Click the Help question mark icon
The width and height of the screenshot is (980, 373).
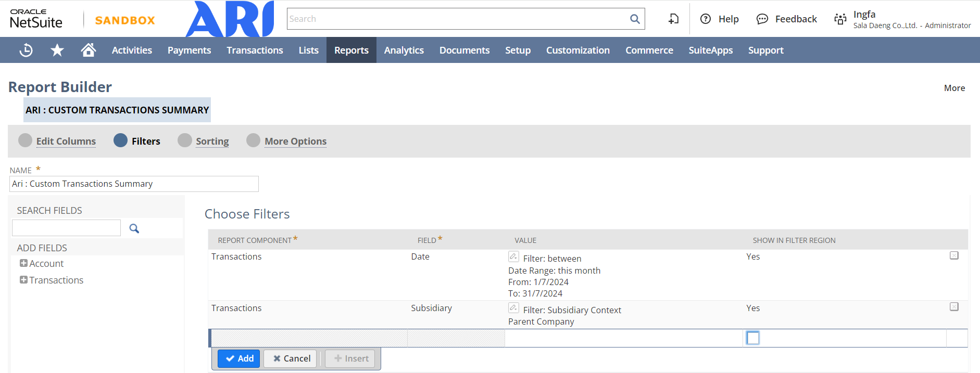[x=706, y=19]
